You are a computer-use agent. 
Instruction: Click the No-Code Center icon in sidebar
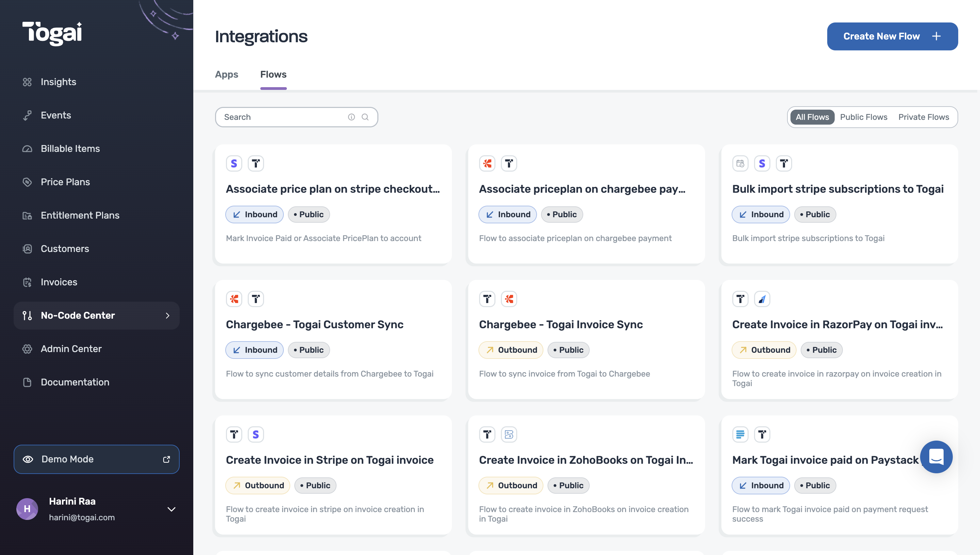pos(27,315)
